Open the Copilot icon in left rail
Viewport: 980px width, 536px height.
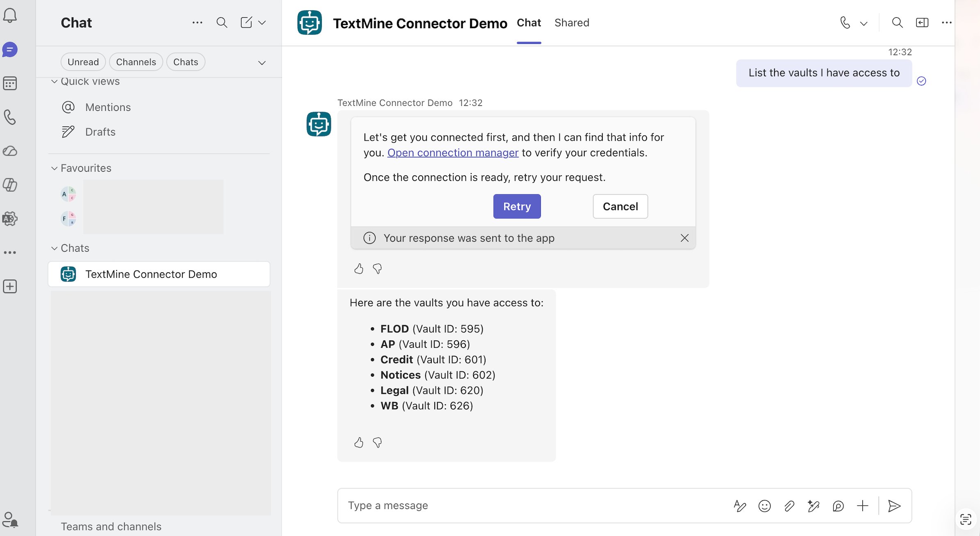[10, 185]
